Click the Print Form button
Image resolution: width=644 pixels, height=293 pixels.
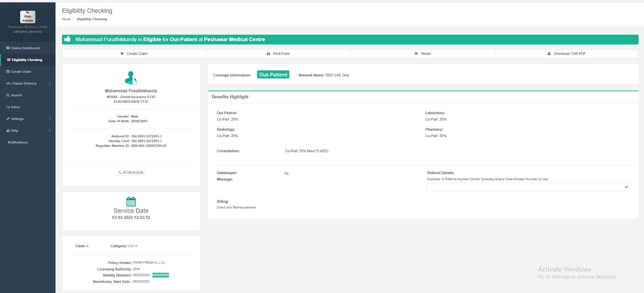pyautogui.click(x=278, y=54)
